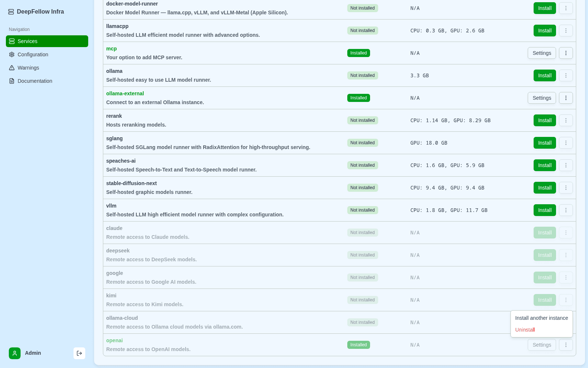588x368 pixels.
Task: Go to Configuration in the navigation
Action: pos(47,54)
